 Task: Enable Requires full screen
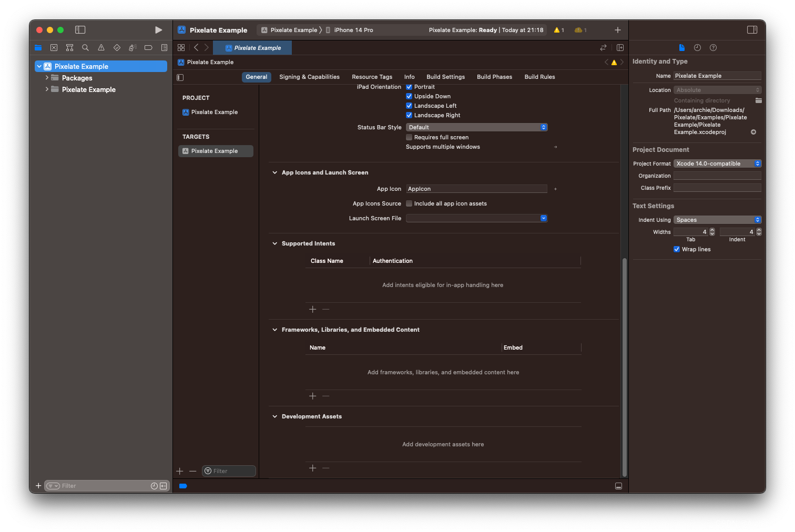409,137
